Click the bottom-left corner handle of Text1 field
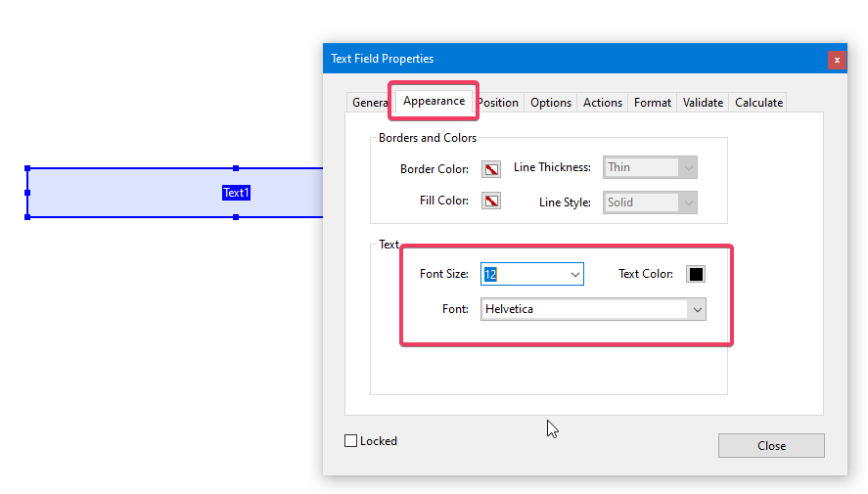This screenshot has height=494, width=868. click(x=27, y=217)
